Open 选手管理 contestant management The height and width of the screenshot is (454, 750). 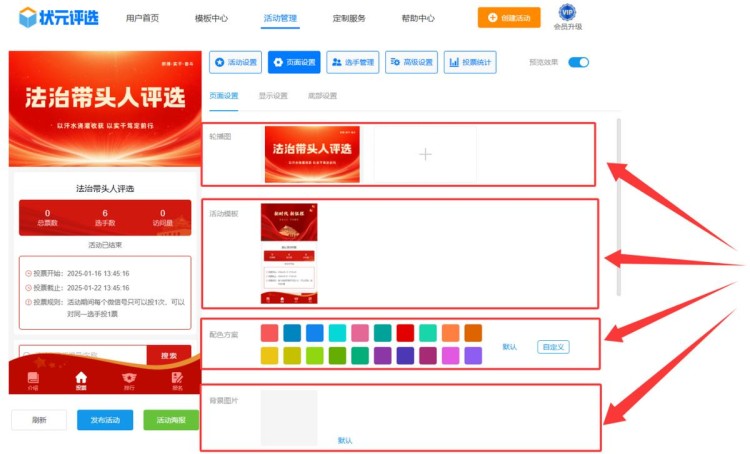353,63
